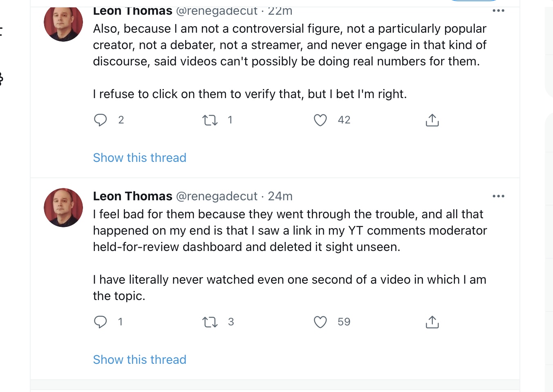Open the 22m timestamp link
553x392 pixels.
point(280,11)
